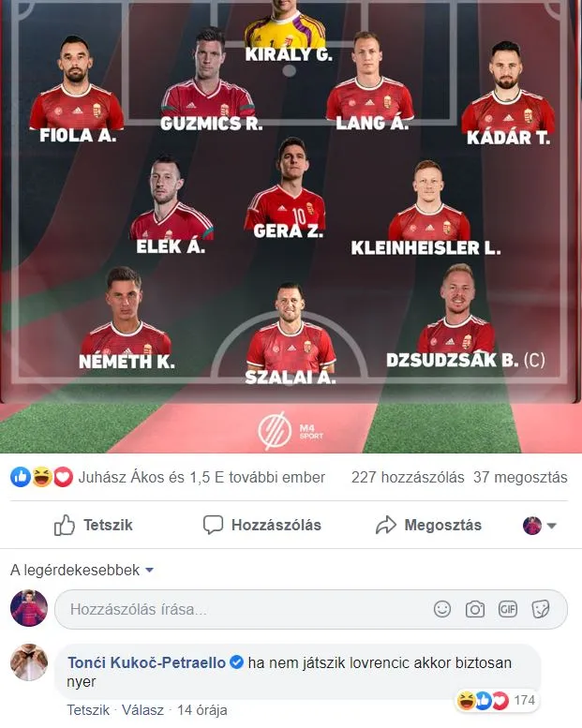
Task: Click the verified badge next to Tonći Kukoč-Petraello
Action: (236, 662)
